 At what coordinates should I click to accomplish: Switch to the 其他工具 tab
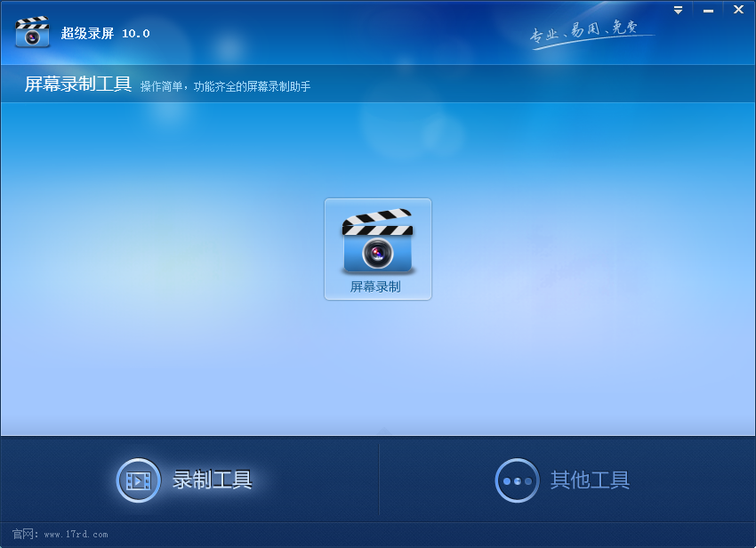point(590,480)
